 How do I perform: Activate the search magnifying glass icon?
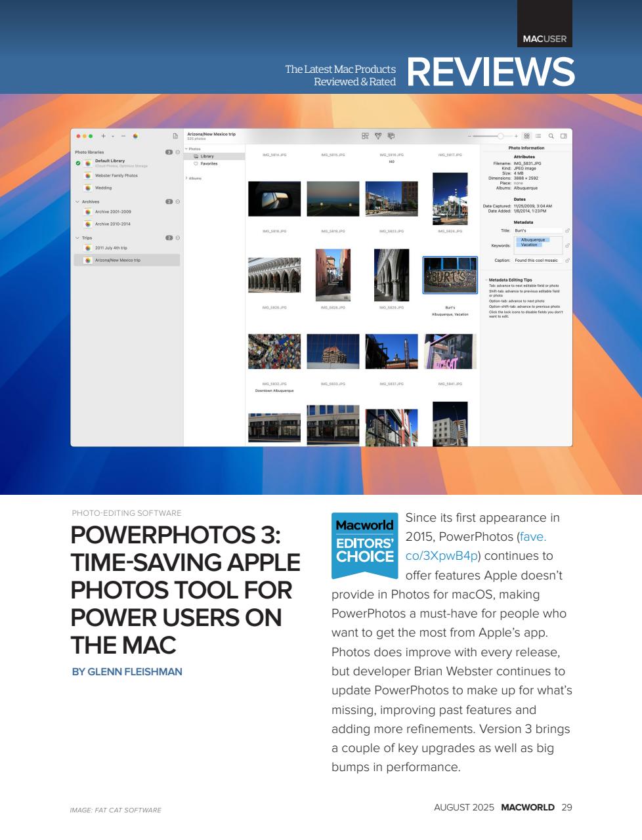[552, 136]
